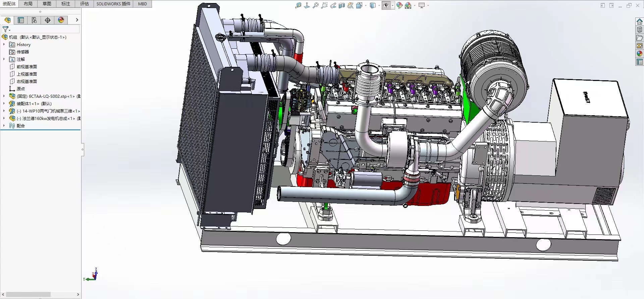Open File Explorer folder icon in task pane

(x=640, y=38)
